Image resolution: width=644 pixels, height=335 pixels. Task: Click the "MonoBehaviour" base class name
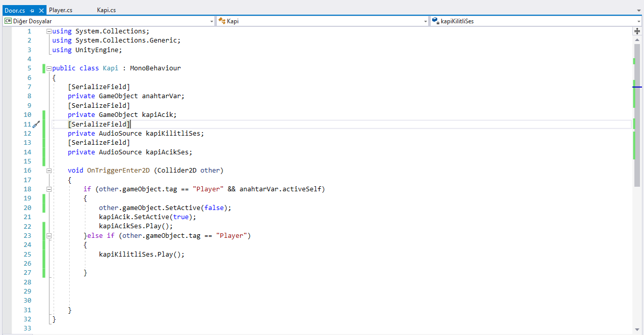click(155, 68)
